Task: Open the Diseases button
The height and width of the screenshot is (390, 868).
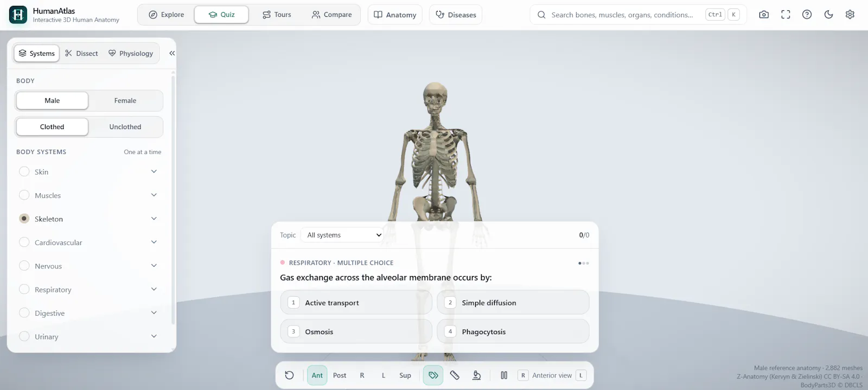Action: pyautogui.click(x=456, y=15)
